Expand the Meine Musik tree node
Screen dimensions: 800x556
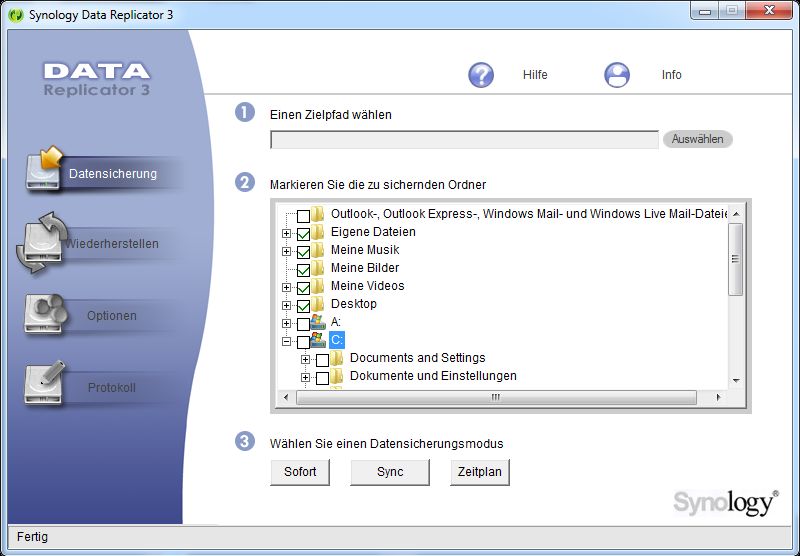pyautogui.click(x=287, y=251)
